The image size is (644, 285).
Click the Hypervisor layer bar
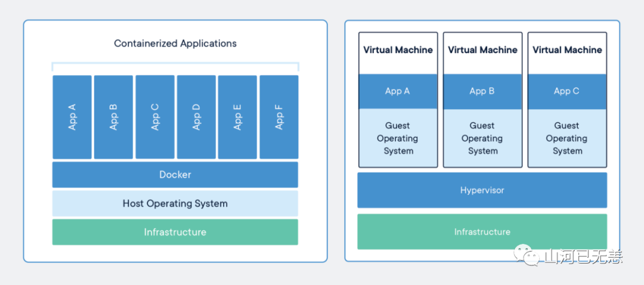pyautogui.click(x=482, y=190)
